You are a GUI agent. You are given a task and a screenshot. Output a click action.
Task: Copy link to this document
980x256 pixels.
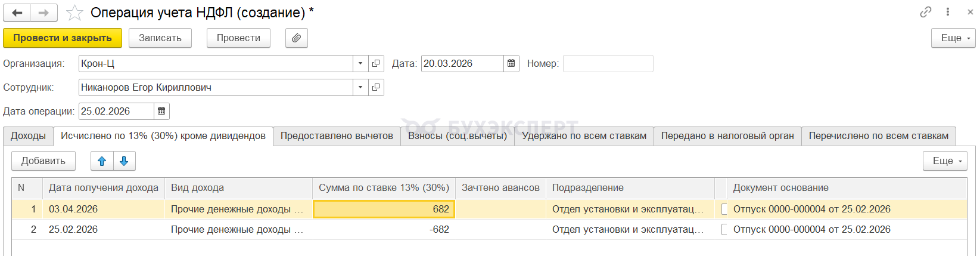(x=926, y=12)
